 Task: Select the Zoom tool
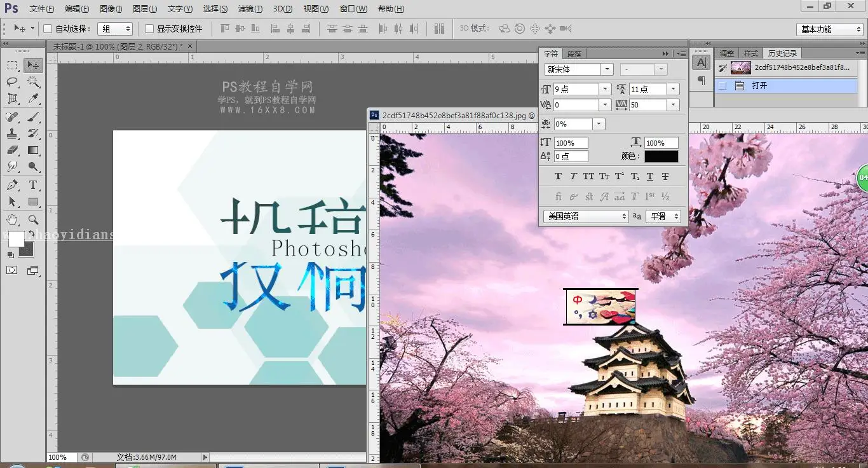(x=33, y=219)
